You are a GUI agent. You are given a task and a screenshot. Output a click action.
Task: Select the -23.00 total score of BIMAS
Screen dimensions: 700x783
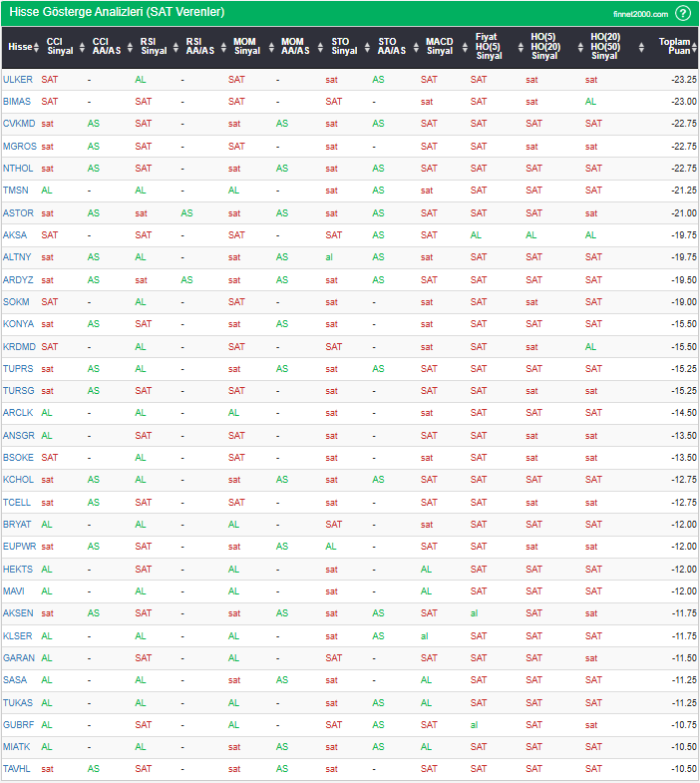tap(683, 102)
